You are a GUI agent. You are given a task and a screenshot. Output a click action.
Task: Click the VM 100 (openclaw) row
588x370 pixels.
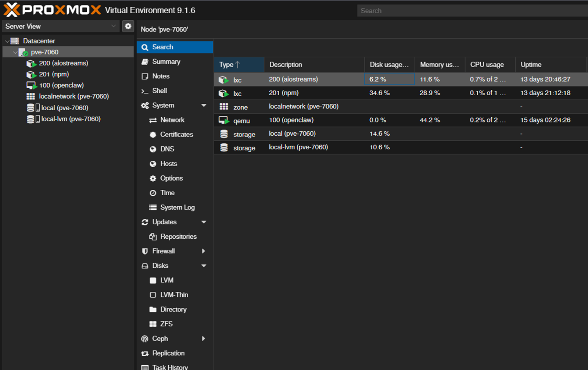(331, 120)
